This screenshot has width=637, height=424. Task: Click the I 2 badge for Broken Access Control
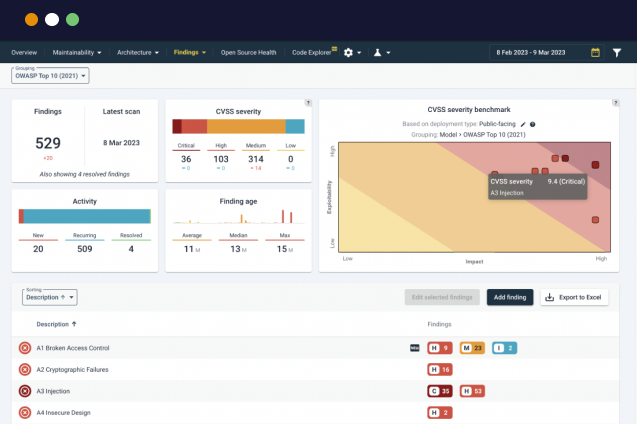point(505,348)
